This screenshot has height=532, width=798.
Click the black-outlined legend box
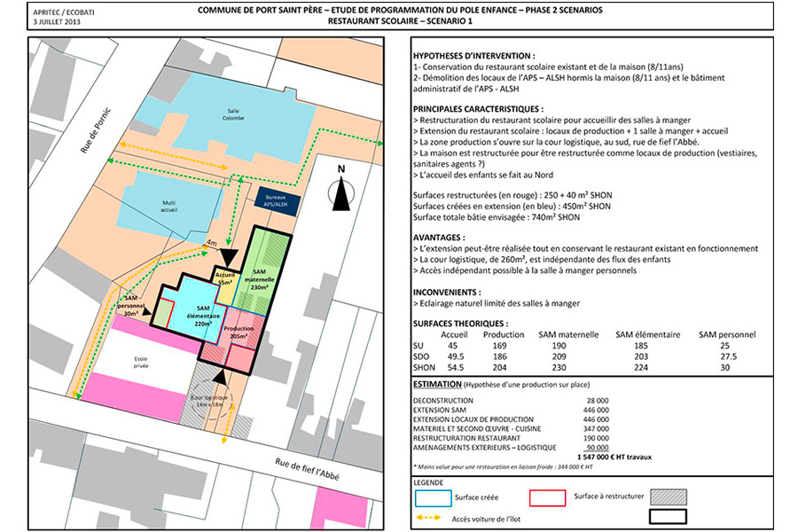(x=669, y=516)
